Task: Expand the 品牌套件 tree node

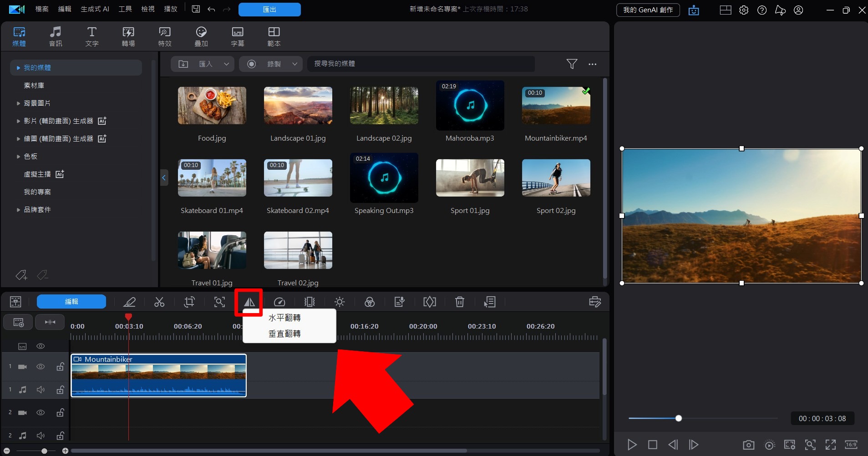Action: (18, 210)
